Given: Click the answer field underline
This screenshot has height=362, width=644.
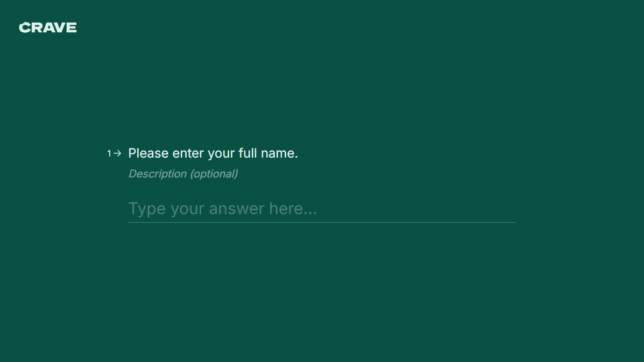Looking at the screenshot, I should coord(321,222).
